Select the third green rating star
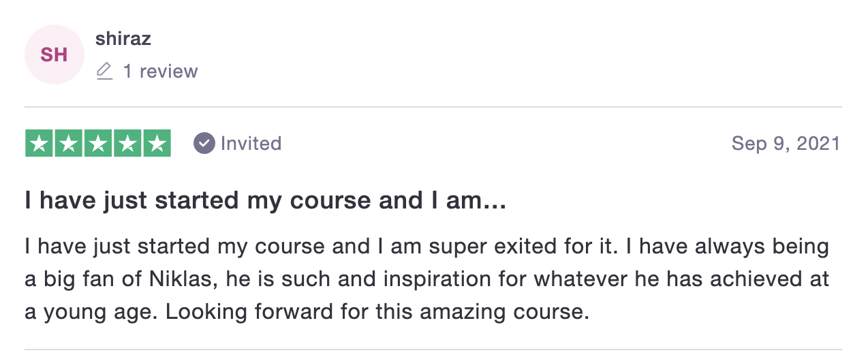The width and height of the screenshot is (868, 357). coord(98,143)
